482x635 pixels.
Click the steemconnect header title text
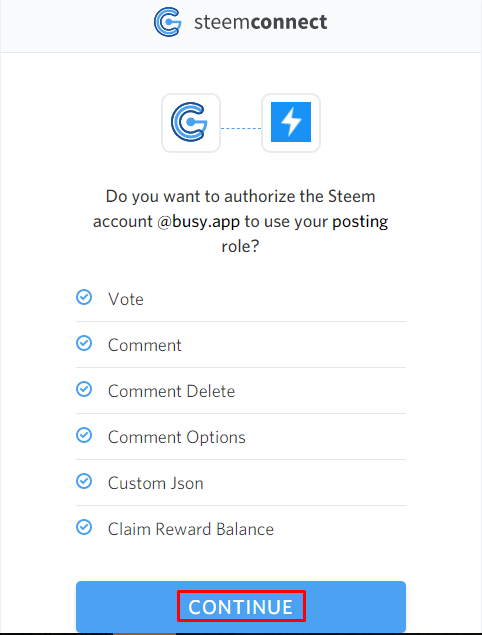point(260,22)
